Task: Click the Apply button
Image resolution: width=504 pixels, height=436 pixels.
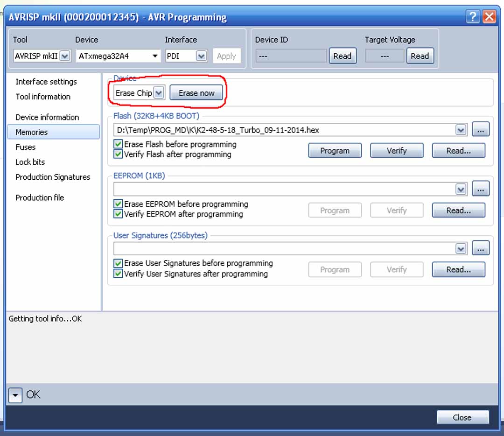Action: point(226,56)
